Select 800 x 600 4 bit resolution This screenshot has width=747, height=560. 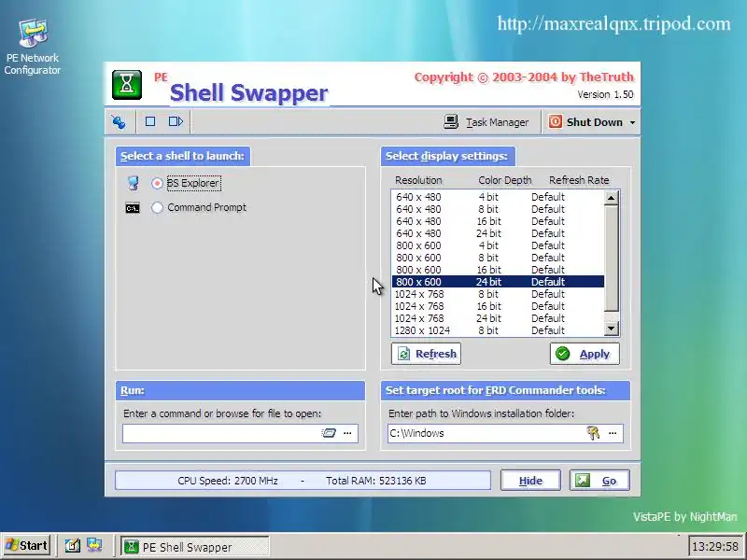(498, 245)
